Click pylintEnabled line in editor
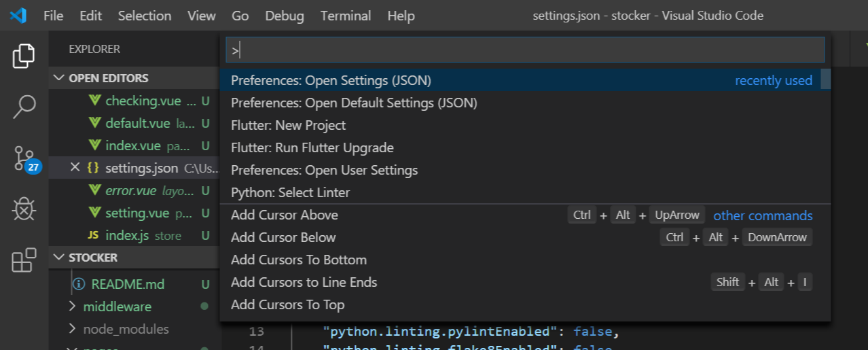The width and height of the screenshot is (868, 350). click(471, 332)
